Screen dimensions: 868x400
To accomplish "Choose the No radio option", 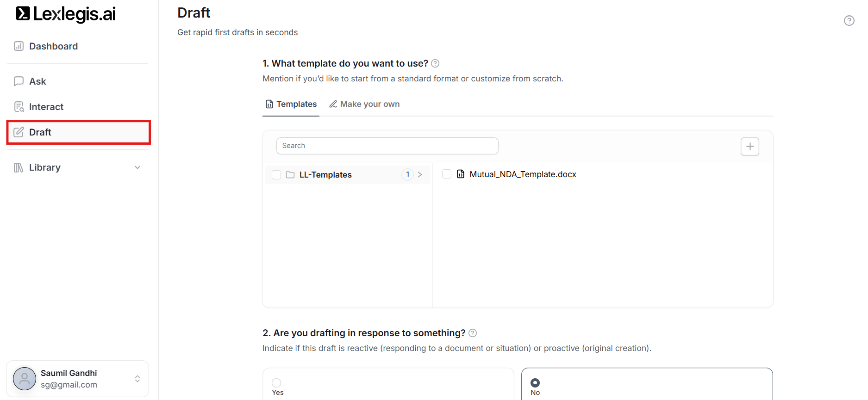I will click(535, 383).
